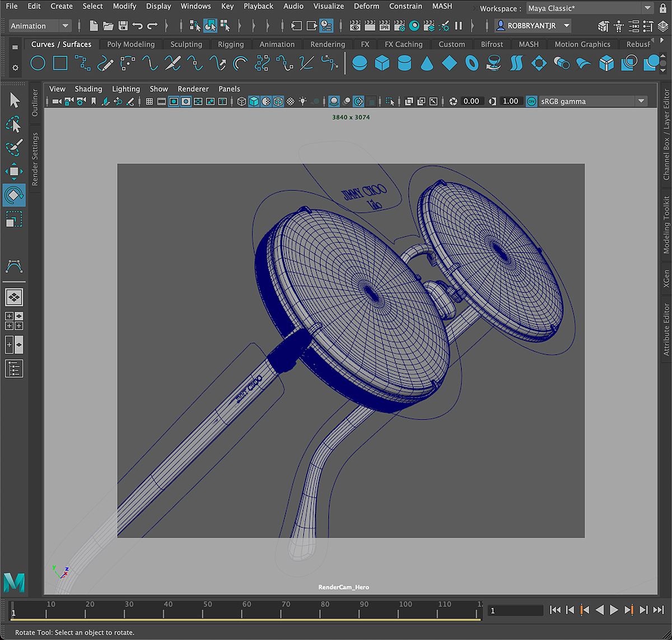This screenshot has height=640, width=672.
Task: Click the NURBS cube shelf icon
Action: point(382,64)
